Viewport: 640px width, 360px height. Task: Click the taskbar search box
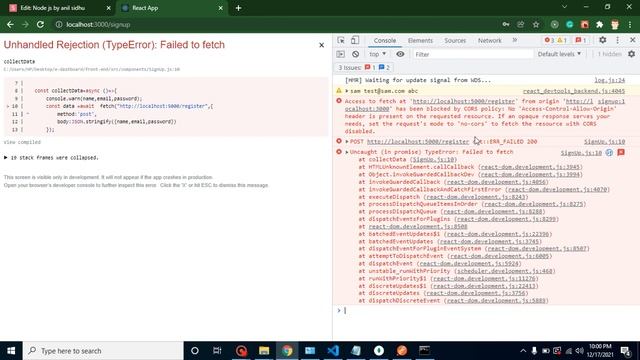click(x=103, y=351)
